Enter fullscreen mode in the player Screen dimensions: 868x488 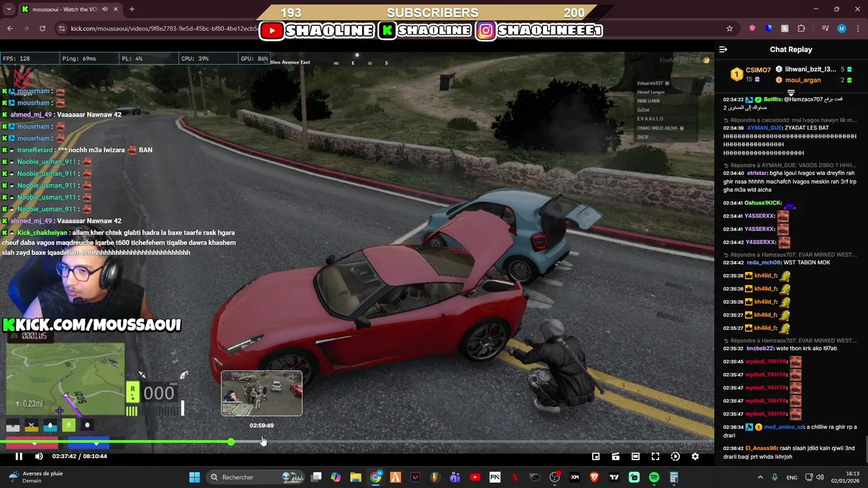tap(655, 456)
